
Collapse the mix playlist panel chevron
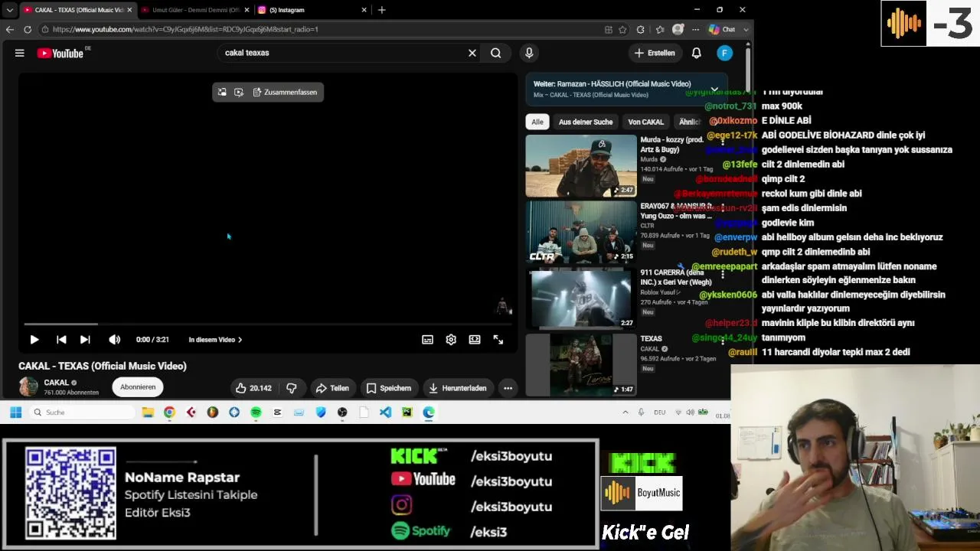pyautogui.click(x=714, y=89)
